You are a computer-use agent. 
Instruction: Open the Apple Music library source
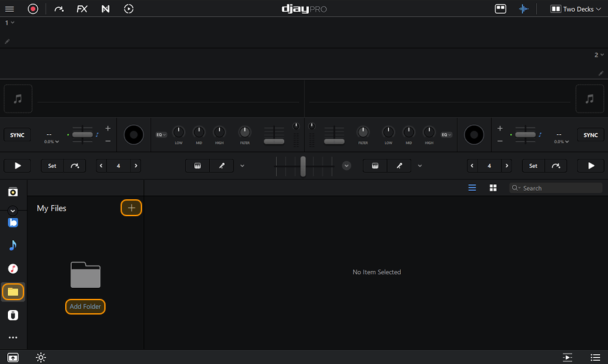pyautogui.click(x=13, y=269)
